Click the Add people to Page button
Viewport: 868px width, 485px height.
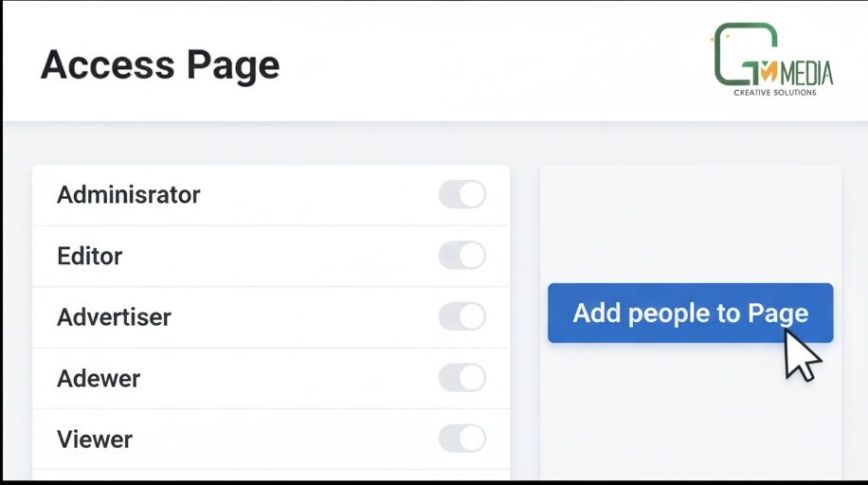click(690, 314)
